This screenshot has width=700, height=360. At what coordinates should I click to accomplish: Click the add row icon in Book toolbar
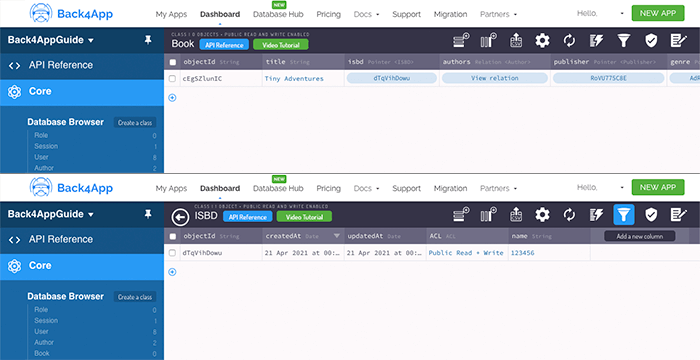pos(461,41)
